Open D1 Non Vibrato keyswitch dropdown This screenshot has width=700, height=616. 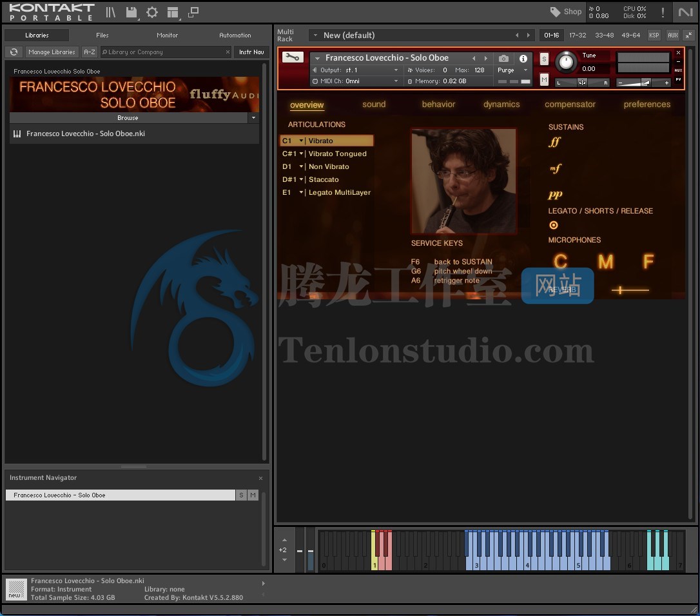coord(302,166)
